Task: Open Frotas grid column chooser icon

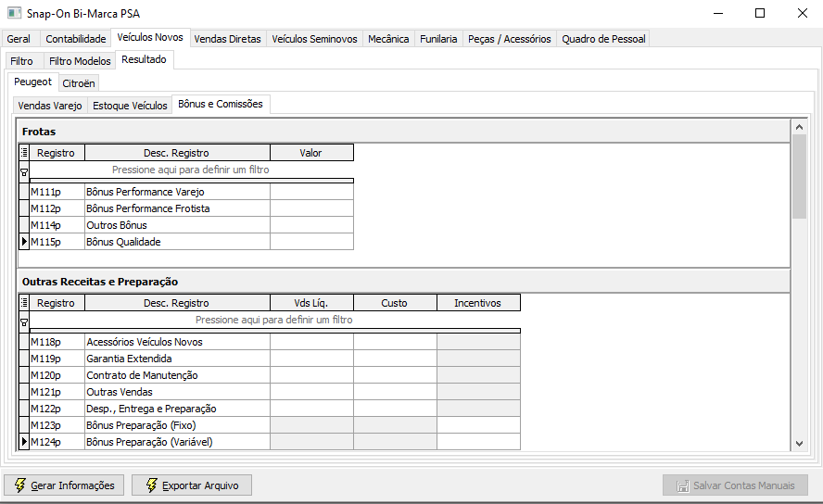Action: pyautogui.click(x=24, y=153)
